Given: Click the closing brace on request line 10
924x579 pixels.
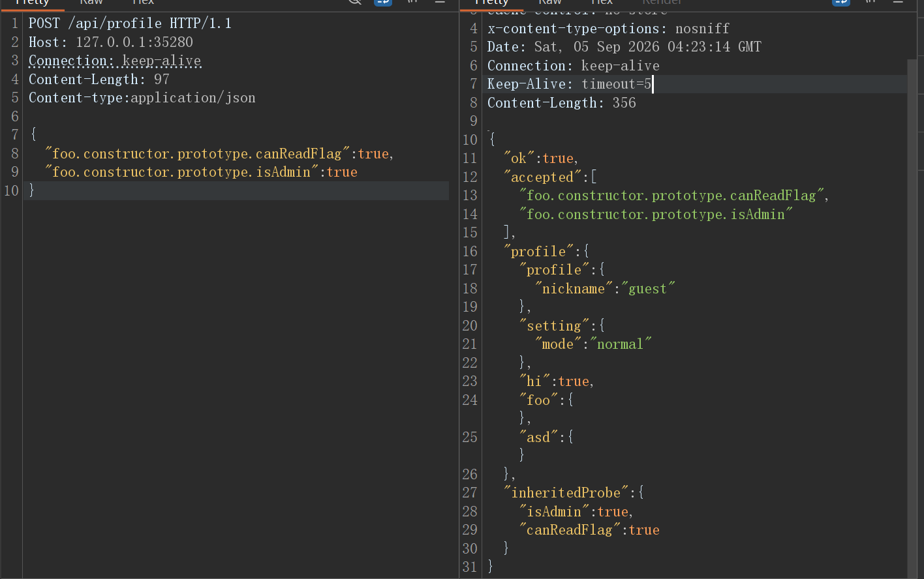Looking at the screenshot, I should 32,190.
